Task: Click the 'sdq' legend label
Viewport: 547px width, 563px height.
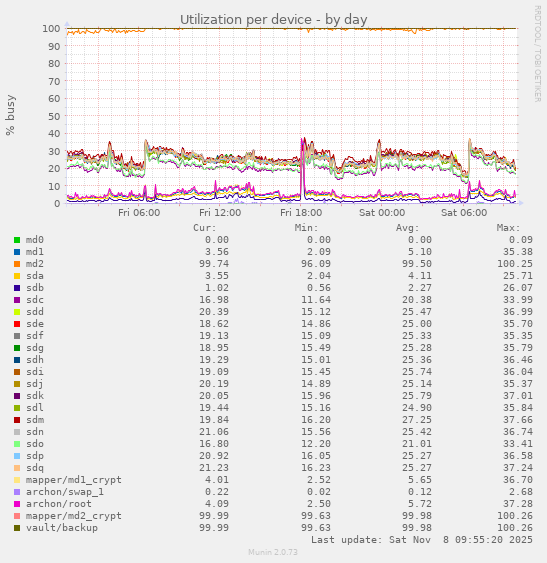Action: tap(34, 468)
